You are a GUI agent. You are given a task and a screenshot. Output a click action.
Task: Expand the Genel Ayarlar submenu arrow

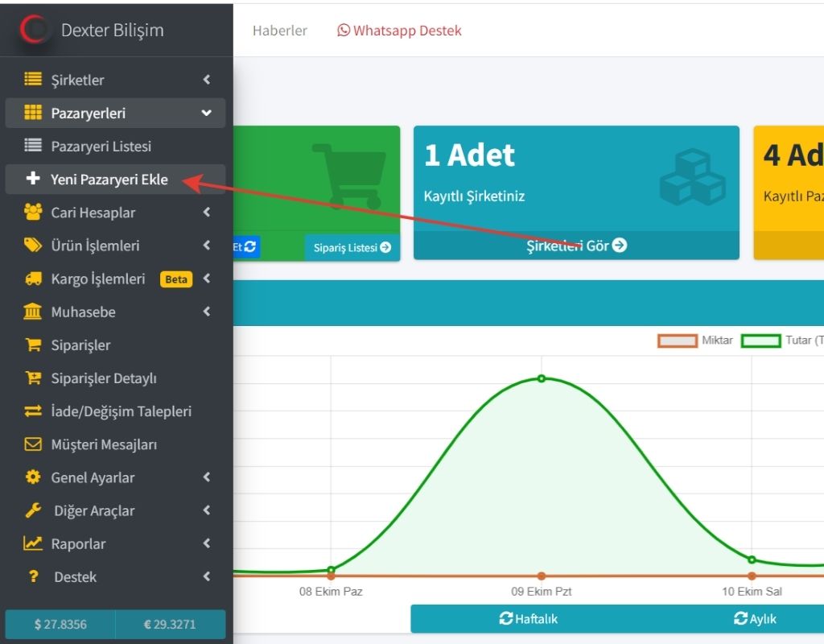point(207,477)
